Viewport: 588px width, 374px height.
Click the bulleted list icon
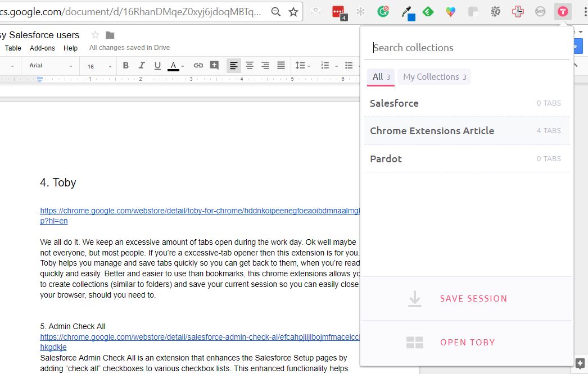(x=349, y=66)
